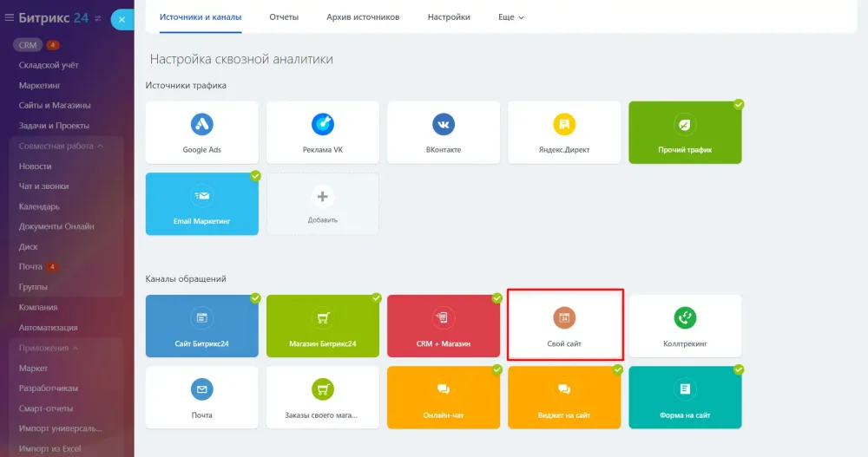
Task: Switch to the Отчеты tab
Action: point(284,17)
